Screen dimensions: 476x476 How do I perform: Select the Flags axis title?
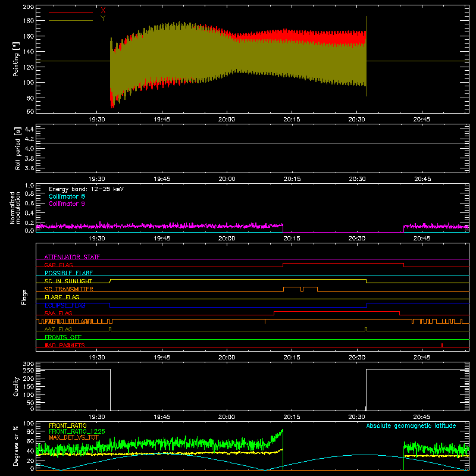(24, 297)
